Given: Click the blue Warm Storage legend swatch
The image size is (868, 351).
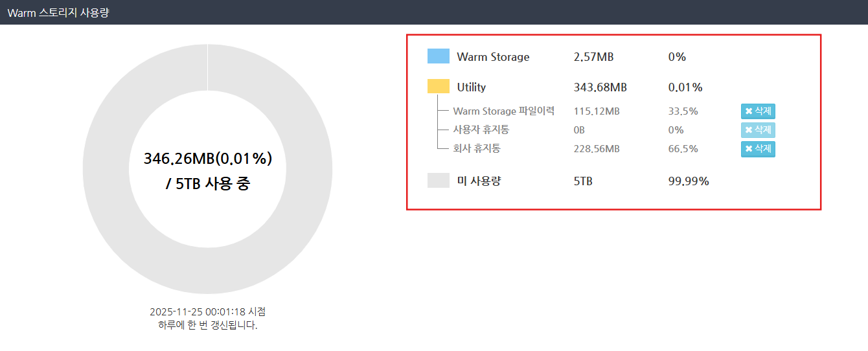Looking at the screenshot, I should pos(438,56).
